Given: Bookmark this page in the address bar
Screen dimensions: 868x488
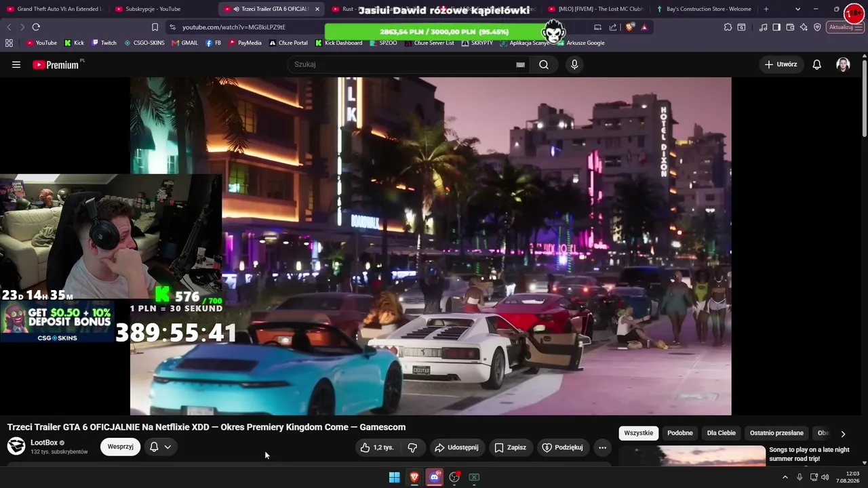Looking at the screenshot, I should [155, 27].
